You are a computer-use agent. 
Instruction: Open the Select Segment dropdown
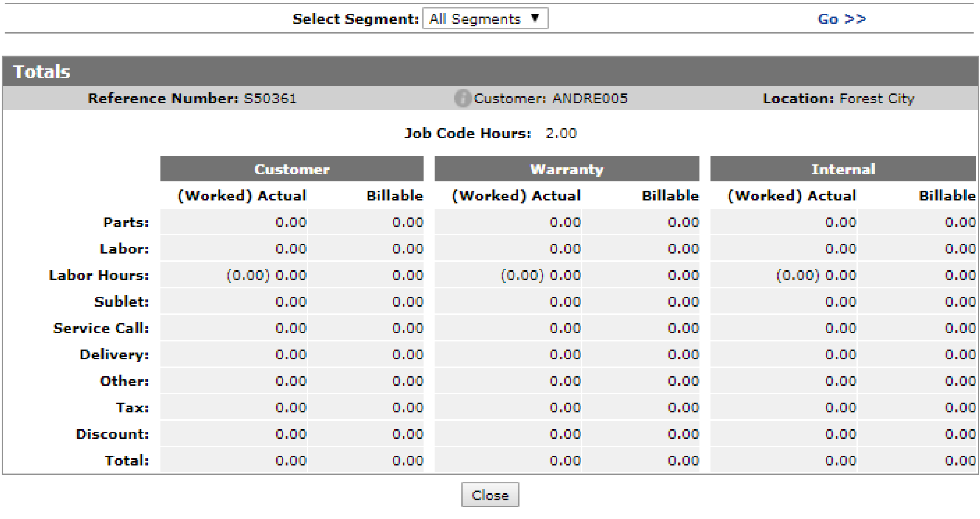tap(485, 19)
